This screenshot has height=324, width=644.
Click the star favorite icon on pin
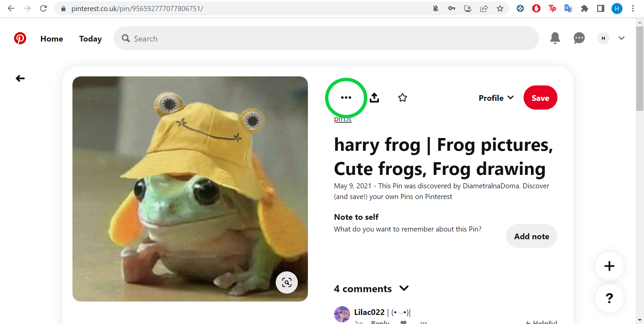pyautogui.click(x=402, y=98)
